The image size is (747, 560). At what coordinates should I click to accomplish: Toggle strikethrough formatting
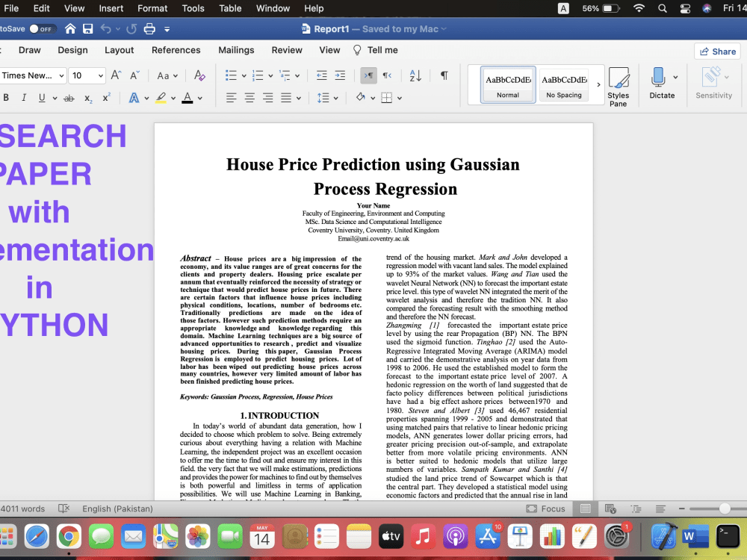tap(69, 98)
